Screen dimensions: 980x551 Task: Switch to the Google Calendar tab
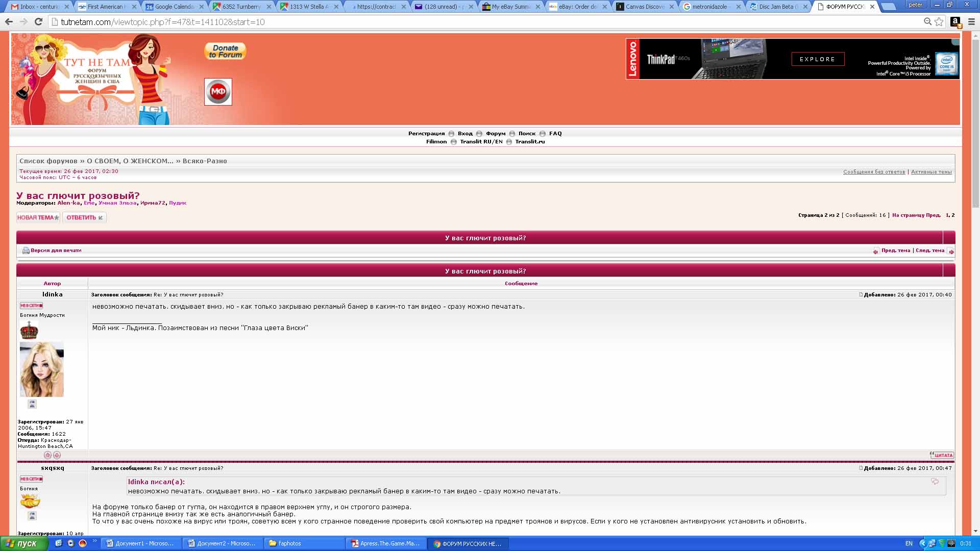click(173, 7)
